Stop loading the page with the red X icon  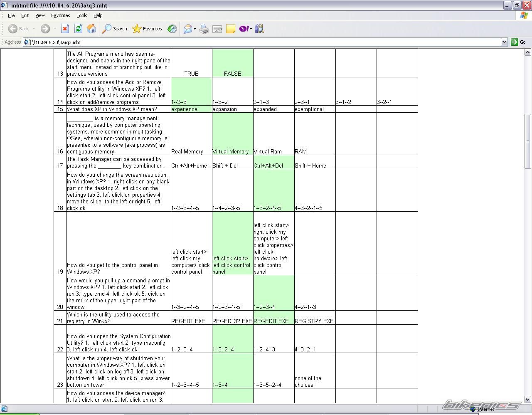pos(65,29)
